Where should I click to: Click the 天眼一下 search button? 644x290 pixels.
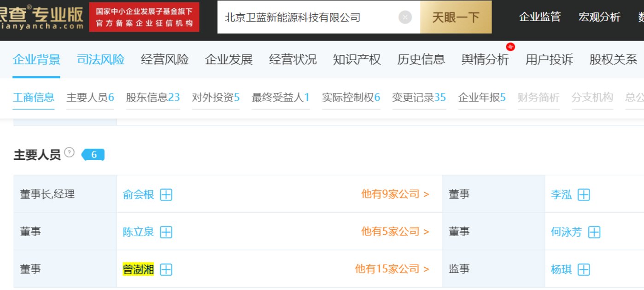(456, 17)
